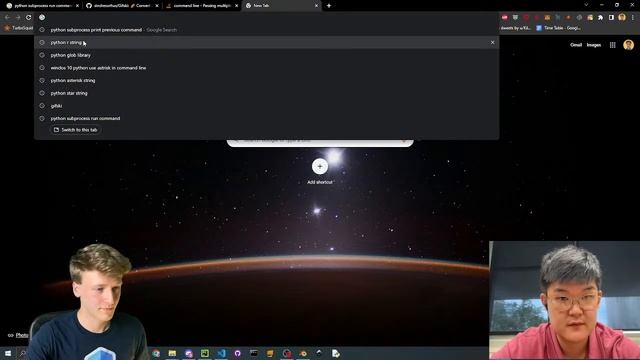The width and height of the screenshot is (640, 360).
Task: Open the terminal from the taskbar
Action: (x=254, y=353)
